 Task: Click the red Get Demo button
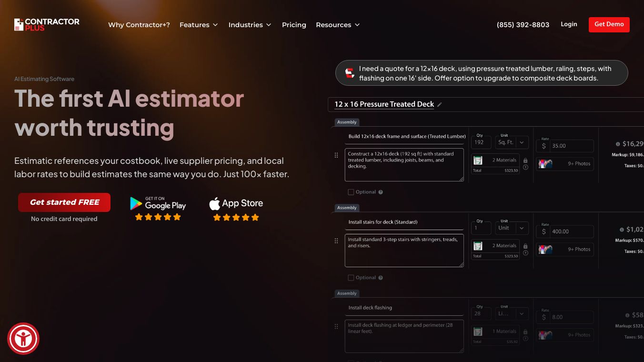[609, 25]
